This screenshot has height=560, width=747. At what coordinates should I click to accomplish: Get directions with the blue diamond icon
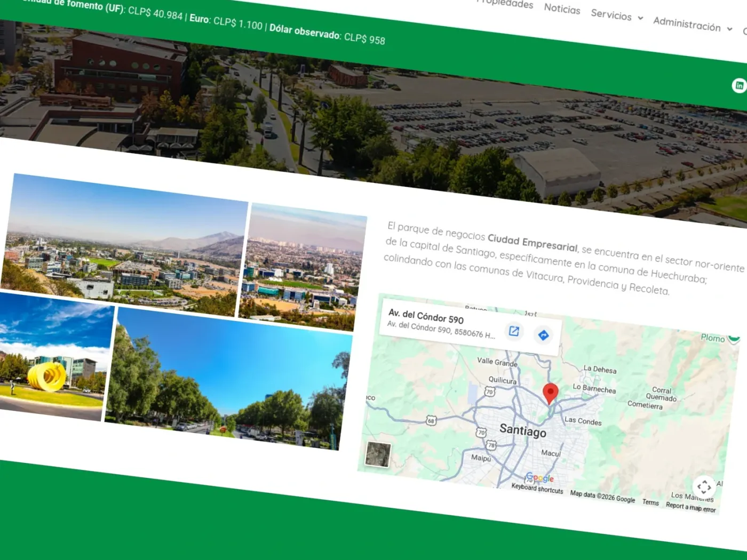pyautogui.click(x=543, y=335)
